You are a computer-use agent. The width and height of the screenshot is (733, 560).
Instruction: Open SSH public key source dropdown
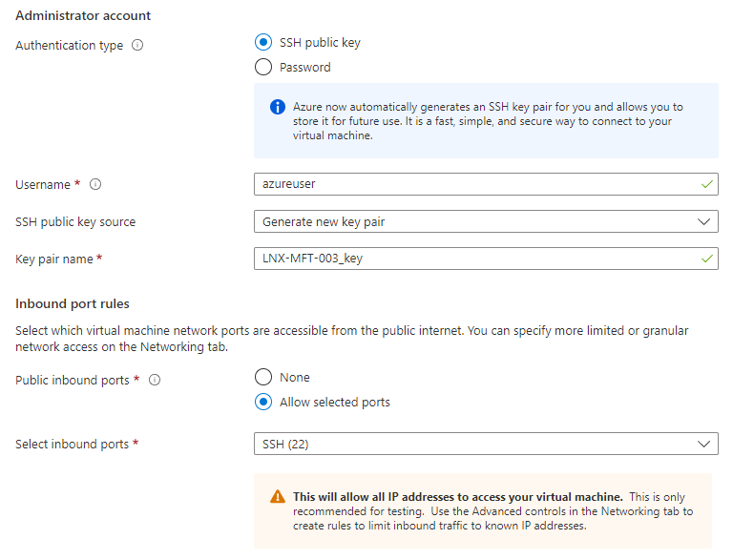click(x=485, y=221)
